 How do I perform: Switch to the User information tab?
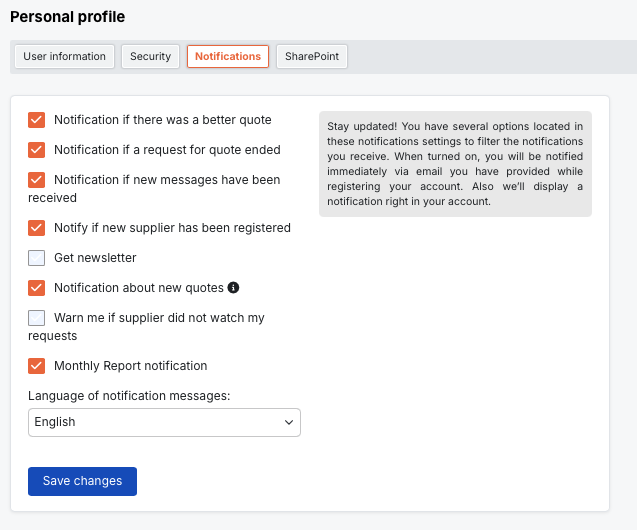coord(64,57)
